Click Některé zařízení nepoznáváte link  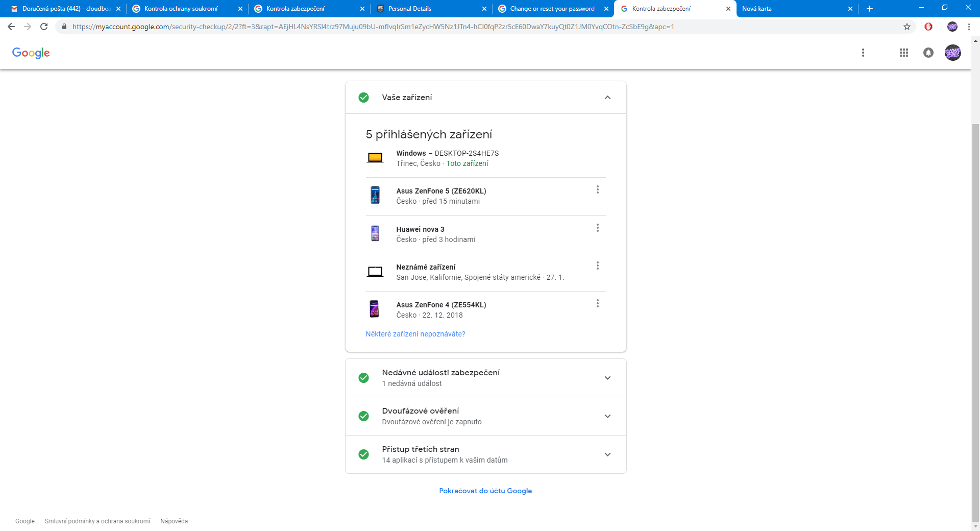click(x=415, y=334)
